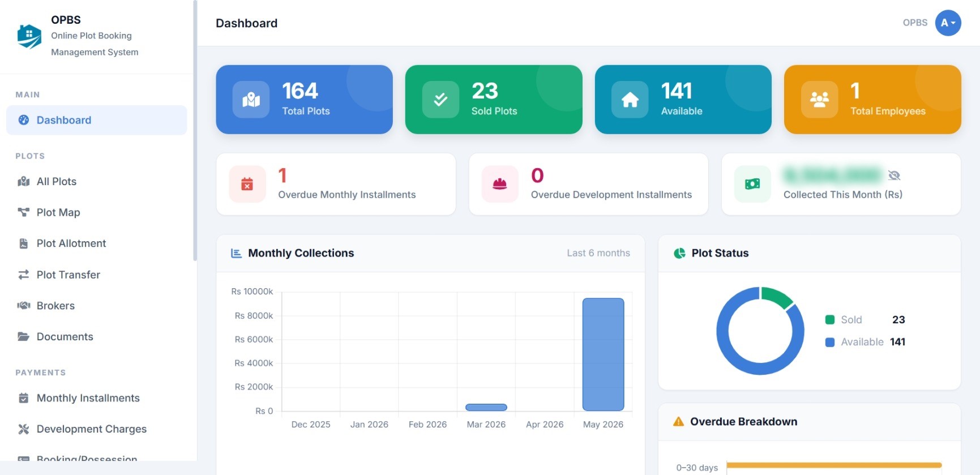Click the Documents folder icon
Viewport: 980px width, 475px height.
click(23, 336)
